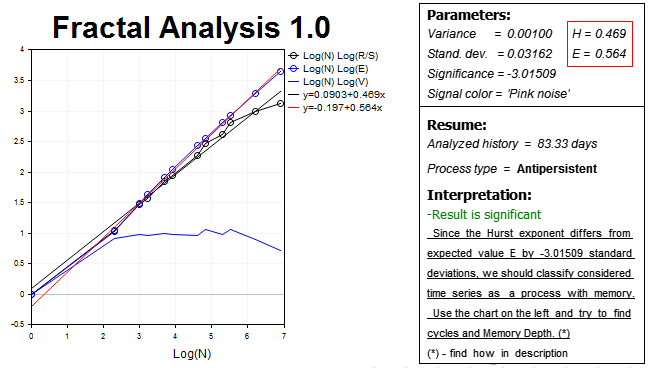Click Analyzed history = 83.33 days
648x368 pixels.
[x=512, y=144]
